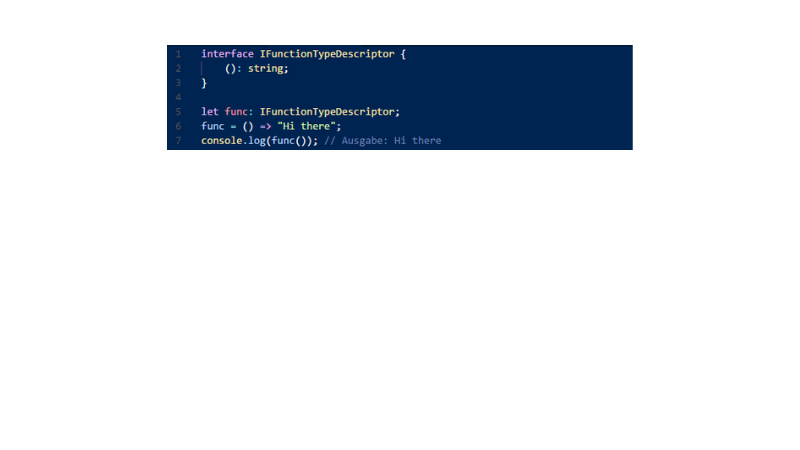Viewport: 800px width, 450px height.
Task: Click the log method call on line 7
Action: point(257,141)
